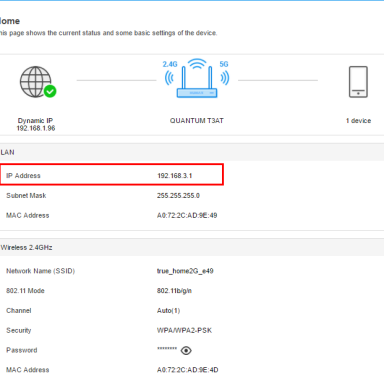Select the subnet mask '255.255.255.0'
Image resolution: width=384 pixels, height=384 pixels.
(178, 196)
